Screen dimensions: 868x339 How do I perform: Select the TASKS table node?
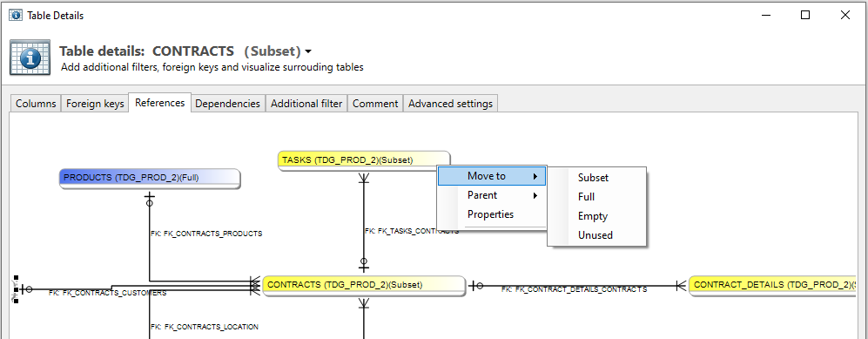[364, 160]
